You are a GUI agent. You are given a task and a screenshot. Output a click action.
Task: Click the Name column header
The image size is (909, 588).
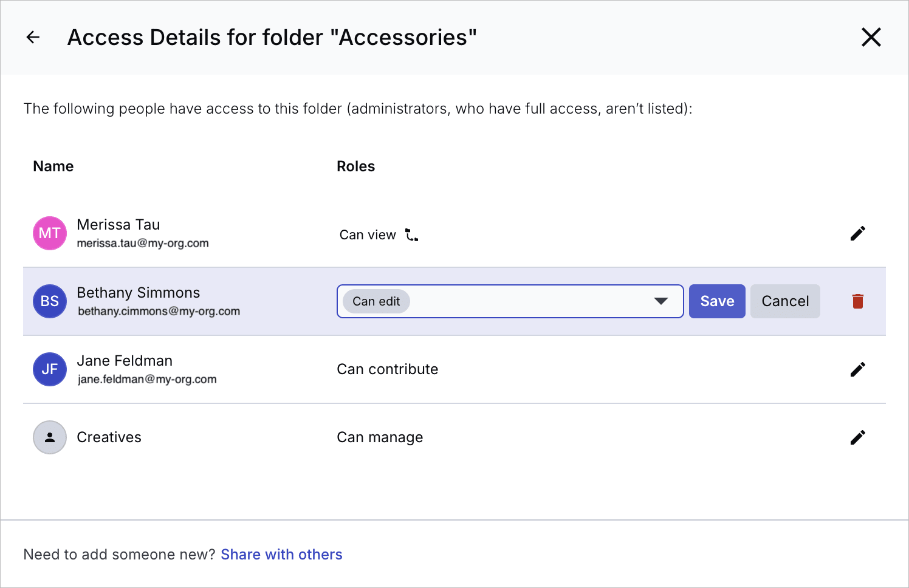pos(53,166)
